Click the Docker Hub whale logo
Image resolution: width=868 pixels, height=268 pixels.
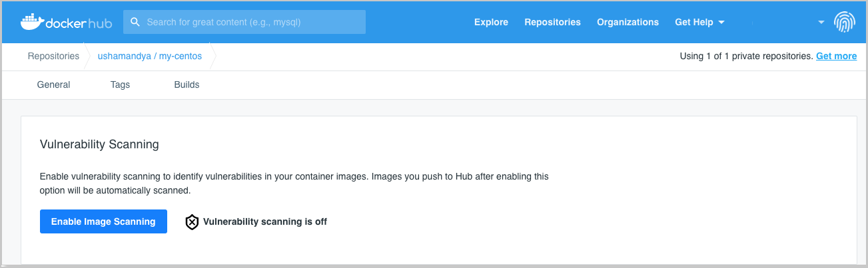coord(31,22)
